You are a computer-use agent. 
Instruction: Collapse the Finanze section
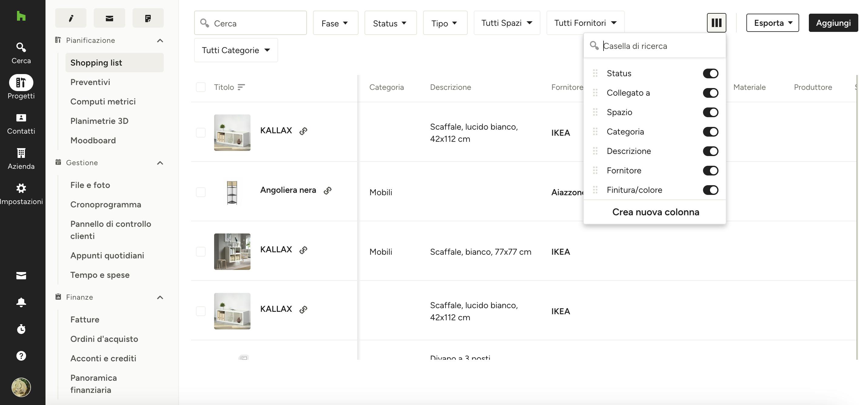coord(160,298)
